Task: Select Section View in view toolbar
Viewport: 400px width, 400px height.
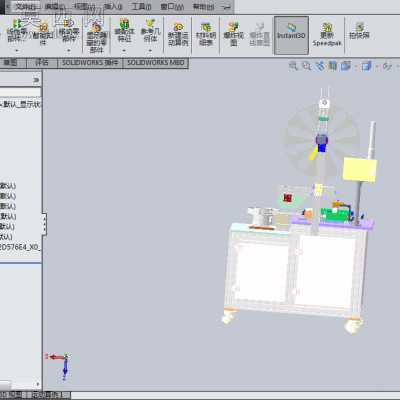Action: click(333, 66)
